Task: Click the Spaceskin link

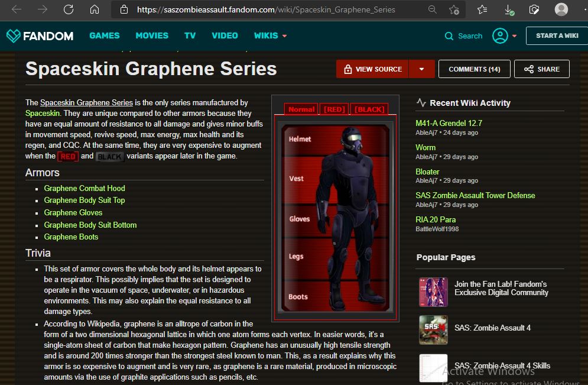Action: 43,114
